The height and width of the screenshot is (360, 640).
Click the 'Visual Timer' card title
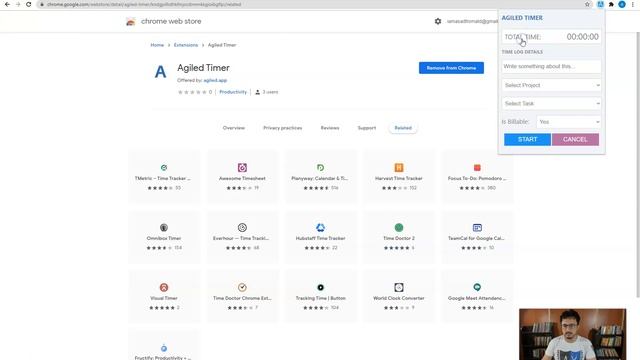(164, 298)
